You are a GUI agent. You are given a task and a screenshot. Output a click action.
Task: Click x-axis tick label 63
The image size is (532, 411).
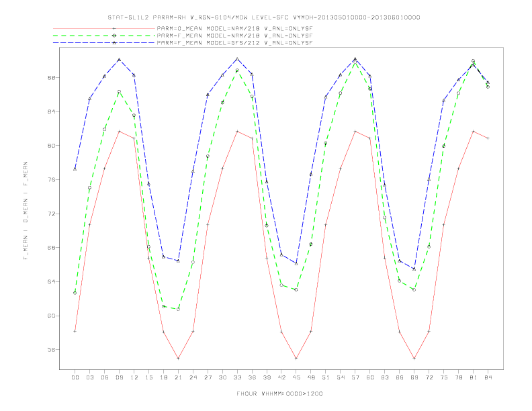click(385, 377)
